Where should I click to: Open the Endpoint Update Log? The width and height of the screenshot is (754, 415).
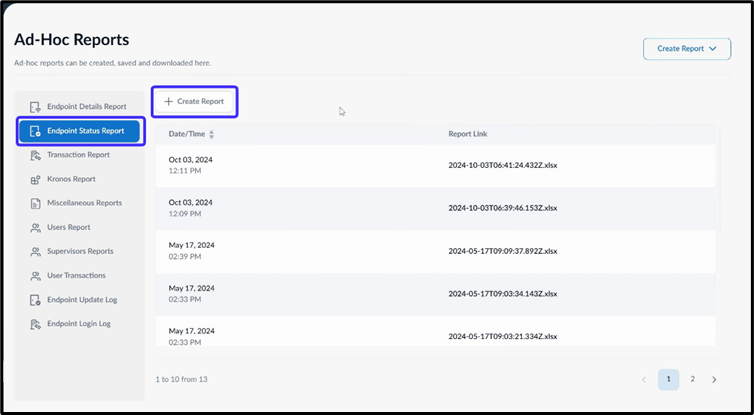[x=80, y=300]
